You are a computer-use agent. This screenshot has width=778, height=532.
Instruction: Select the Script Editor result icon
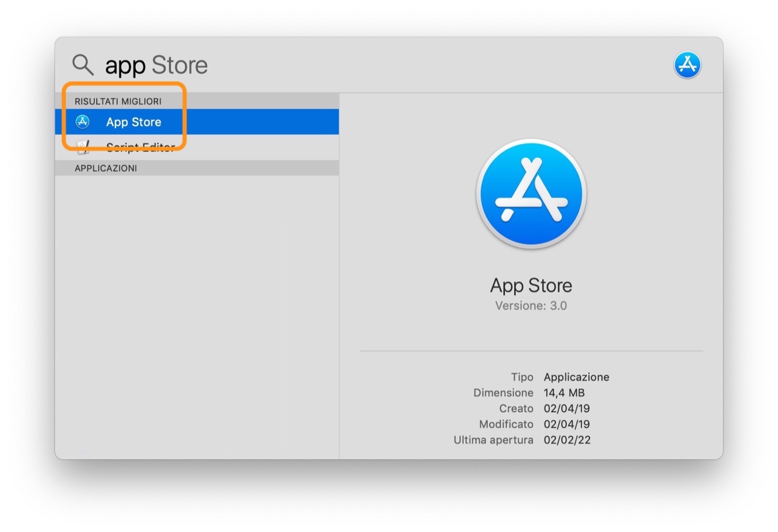pyautogui.click(x=83, y=147)
